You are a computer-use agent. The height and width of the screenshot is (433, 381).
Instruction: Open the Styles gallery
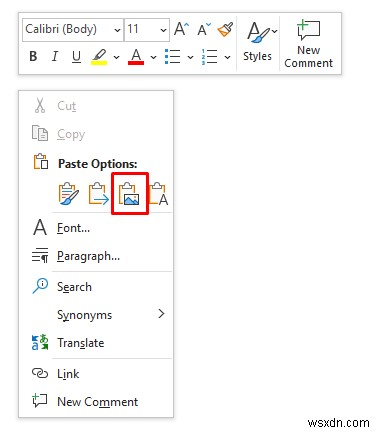(x=257, y=42)
